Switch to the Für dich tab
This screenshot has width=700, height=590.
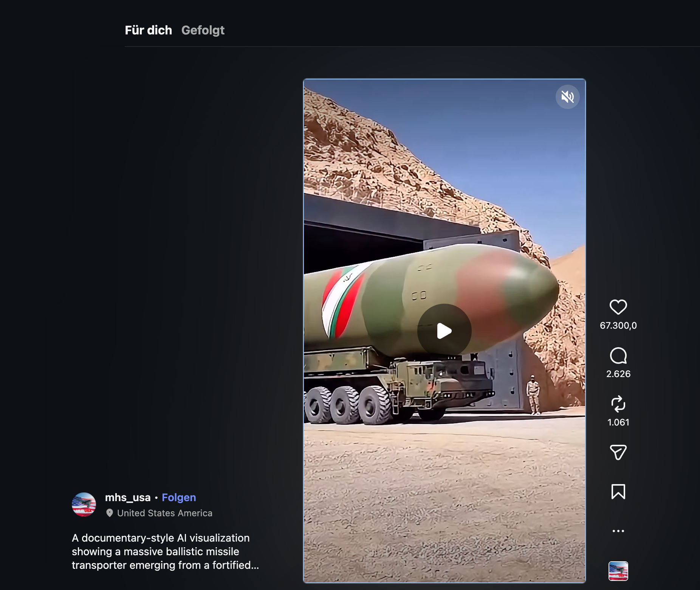[x=148, y=30]
